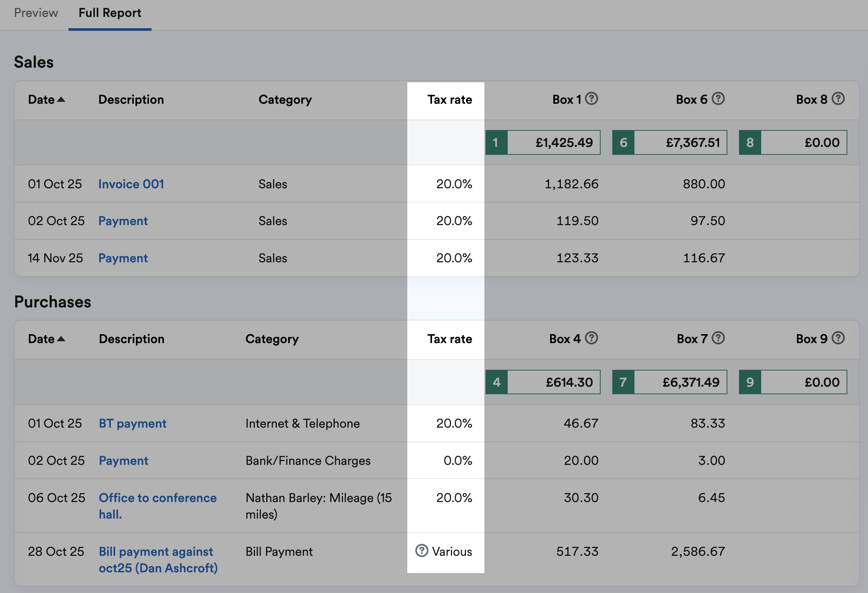Screen dimensions: 868x593
Task: Click the 2,586.67 amount
Action: pos(698,551)
